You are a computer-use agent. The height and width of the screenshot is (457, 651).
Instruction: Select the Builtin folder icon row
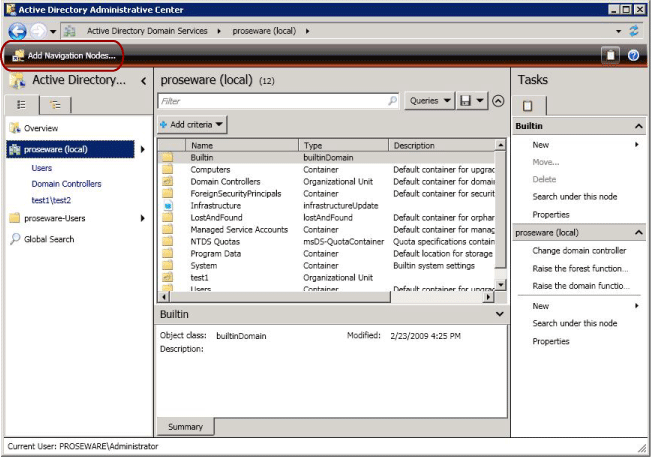(x=167, y=158)
